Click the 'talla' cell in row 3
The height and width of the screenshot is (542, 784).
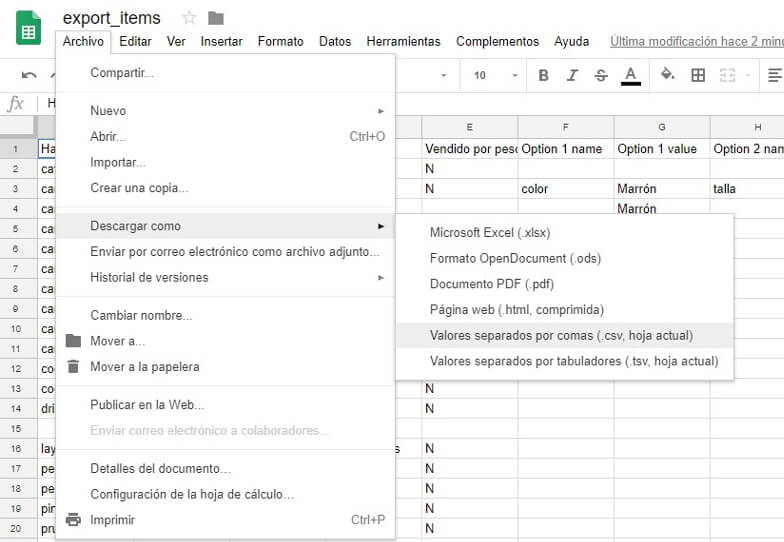point(747,188)
